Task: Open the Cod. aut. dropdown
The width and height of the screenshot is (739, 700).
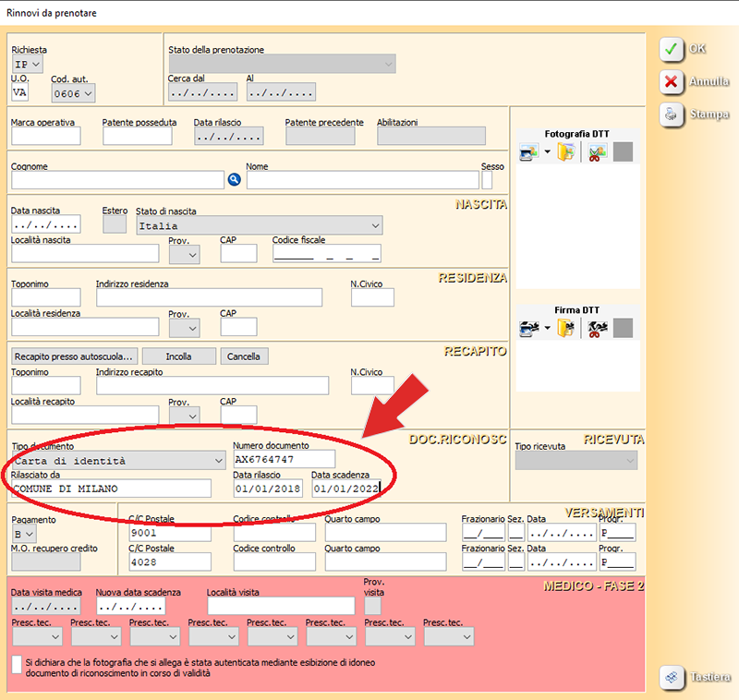Action: [x=88, y=93]
